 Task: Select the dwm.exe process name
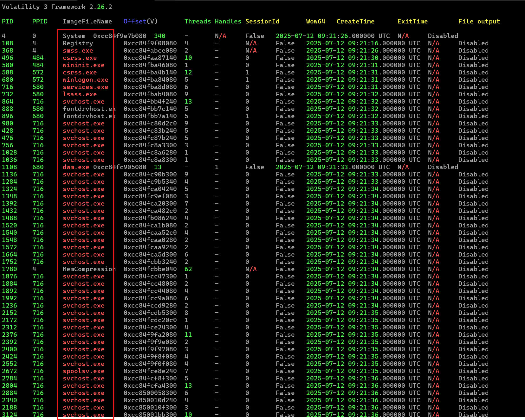tap(76, 167)
